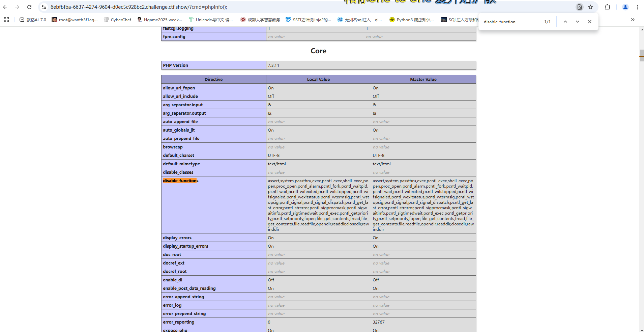Click the scrollbar down arrow
The image size is (644, 332).
click(x=641, y=330)
